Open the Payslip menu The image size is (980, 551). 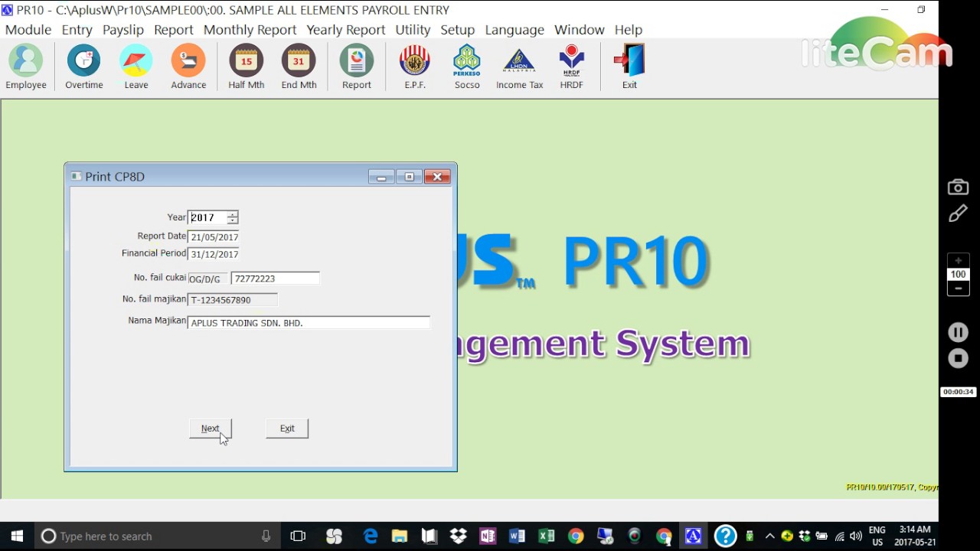coord(123,30)
